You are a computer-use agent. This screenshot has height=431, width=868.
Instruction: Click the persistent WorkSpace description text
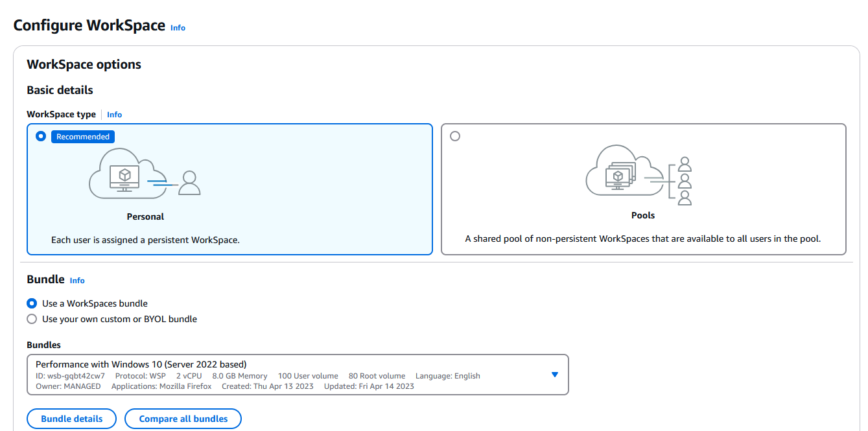click(145, 240)
